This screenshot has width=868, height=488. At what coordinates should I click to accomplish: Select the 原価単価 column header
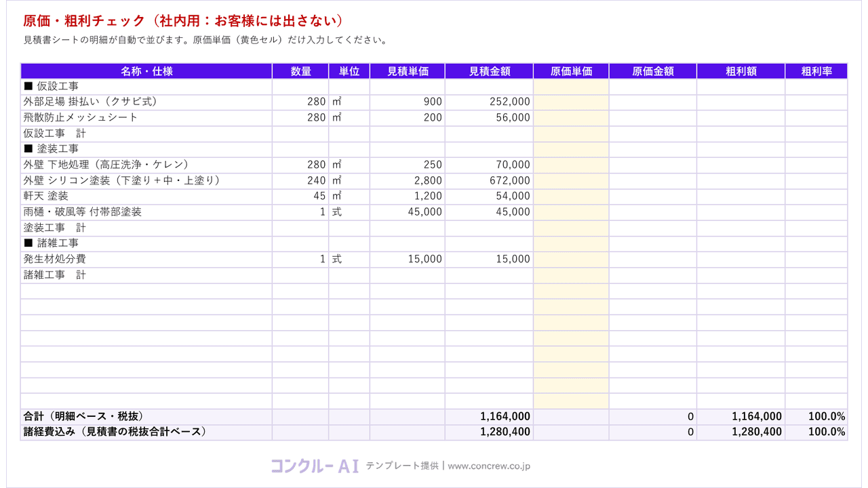(x=571, y=71)
